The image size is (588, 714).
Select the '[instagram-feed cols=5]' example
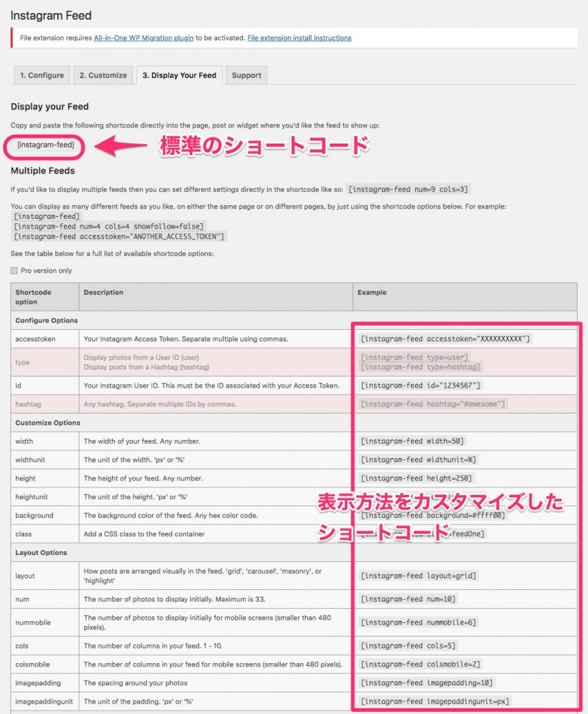[x=408, y=646]
